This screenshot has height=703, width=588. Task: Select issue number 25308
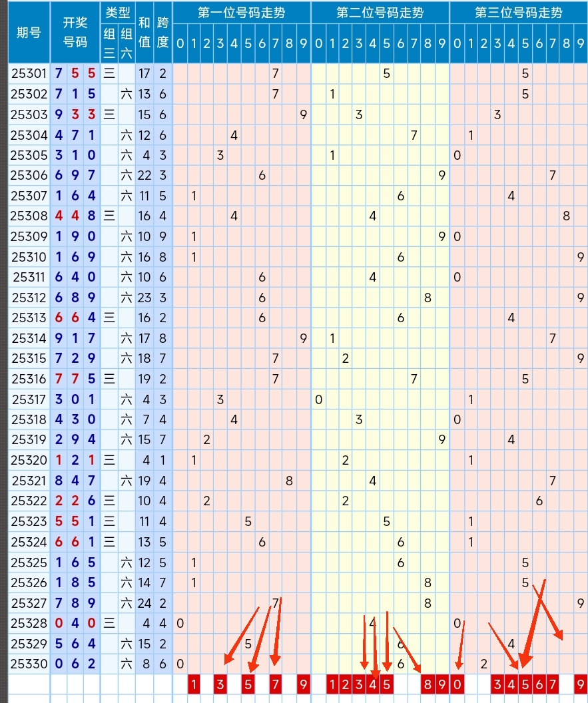[x=29, y=216]
